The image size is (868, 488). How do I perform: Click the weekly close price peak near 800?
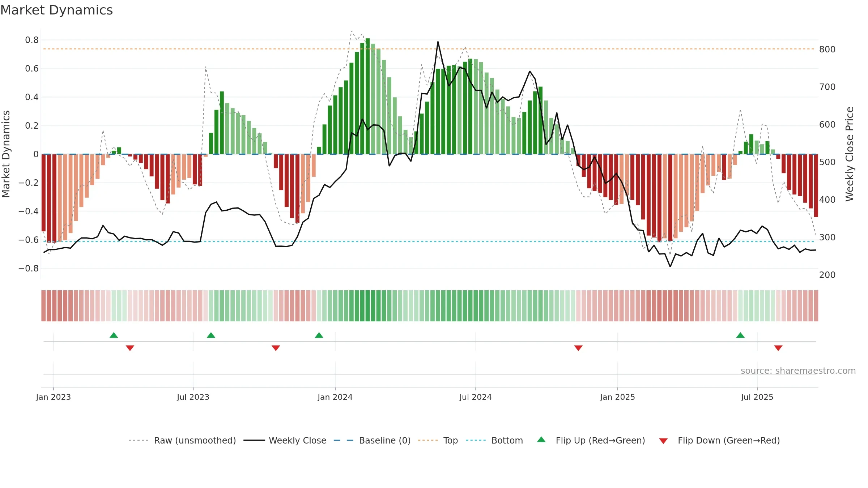tap(438, 42)
